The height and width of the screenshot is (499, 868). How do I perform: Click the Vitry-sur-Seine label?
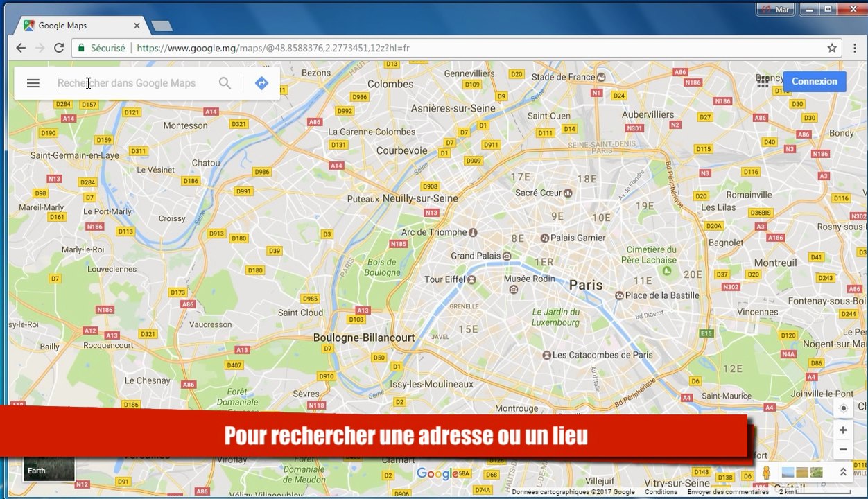click(677, 483)
